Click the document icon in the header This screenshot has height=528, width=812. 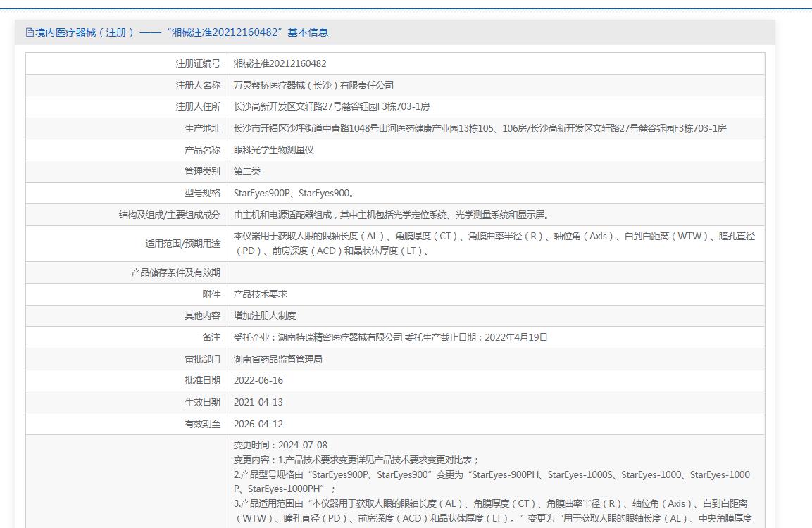[30, 32]
